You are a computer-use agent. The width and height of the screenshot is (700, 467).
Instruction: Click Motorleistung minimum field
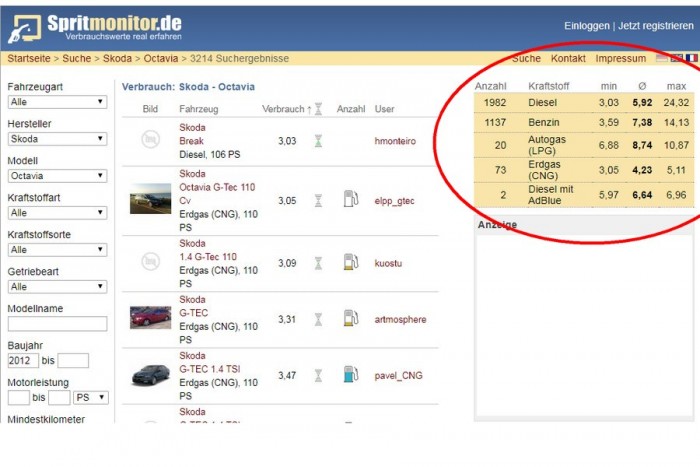(x=19, y=397)
